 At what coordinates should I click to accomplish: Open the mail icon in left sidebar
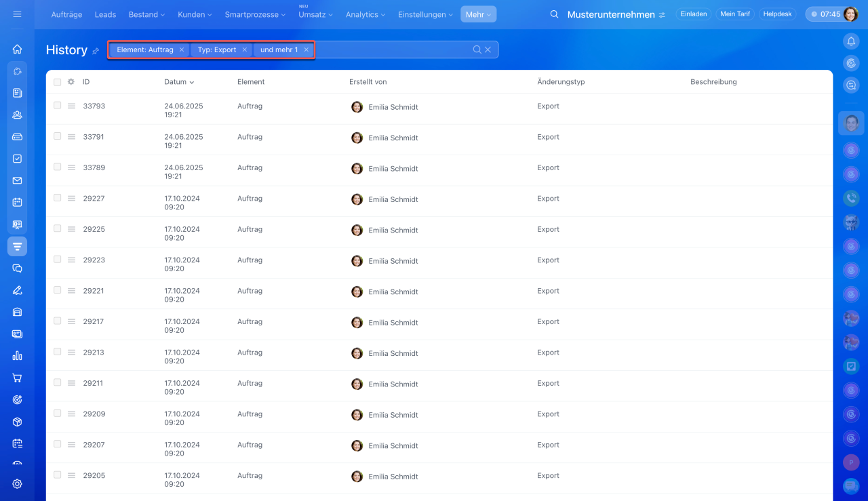point(17,180)
